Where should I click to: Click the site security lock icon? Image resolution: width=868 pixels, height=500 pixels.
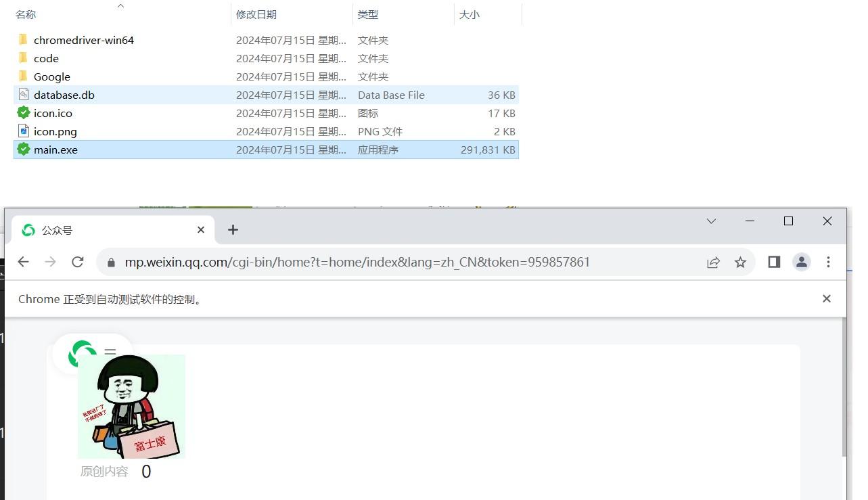click(111, 263)
